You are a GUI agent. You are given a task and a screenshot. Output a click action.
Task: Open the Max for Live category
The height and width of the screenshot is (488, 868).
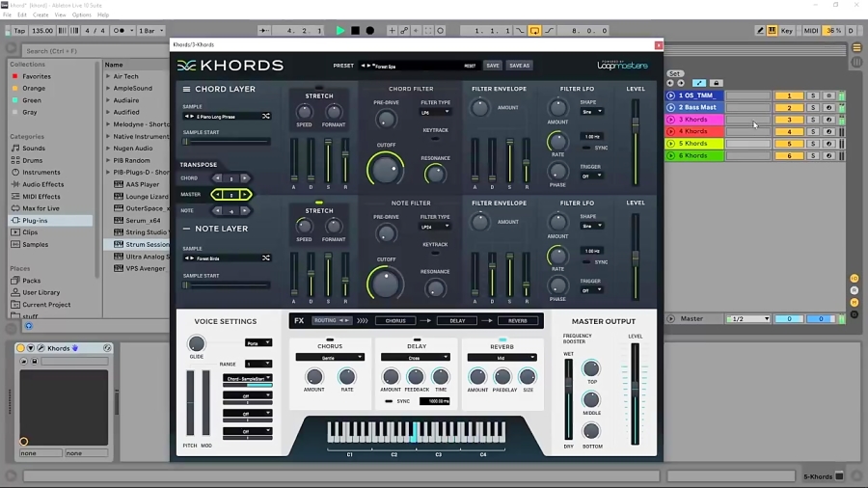pos(41,208)
